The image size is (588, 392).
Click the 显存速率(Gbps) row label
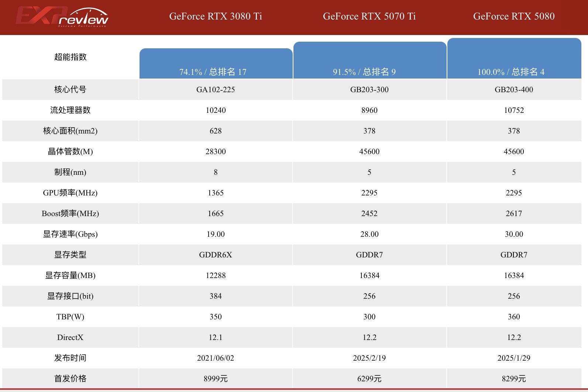tap(70, 234)
